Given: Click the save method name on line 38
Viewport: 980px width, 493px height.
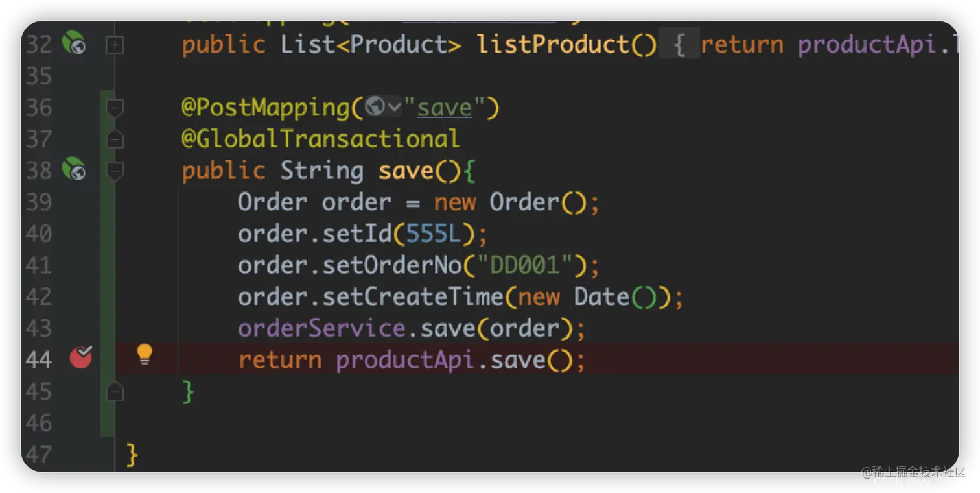Looking at the screenshot, I should pyautogui.click(x=406, y=171).
